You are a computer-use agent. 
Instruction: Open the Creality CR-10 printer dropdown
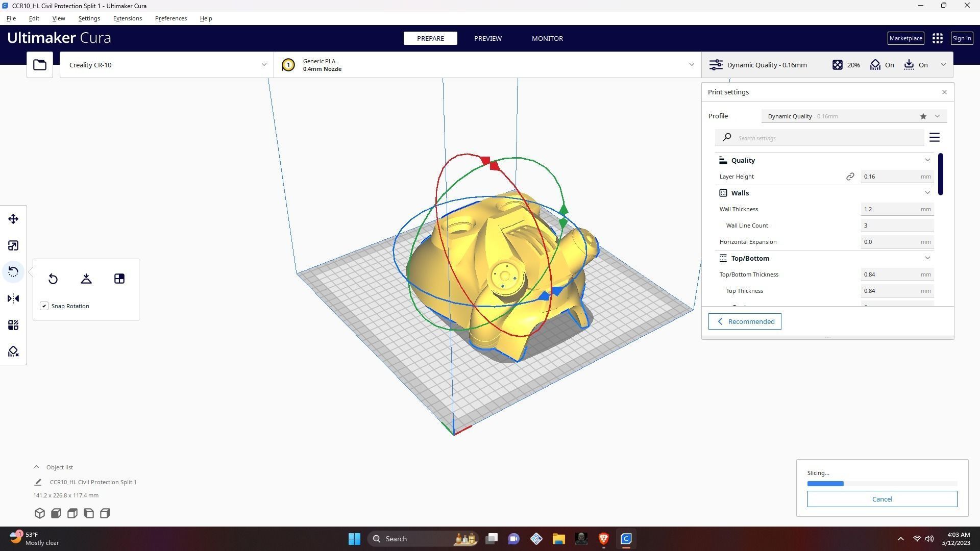[166, 65]
